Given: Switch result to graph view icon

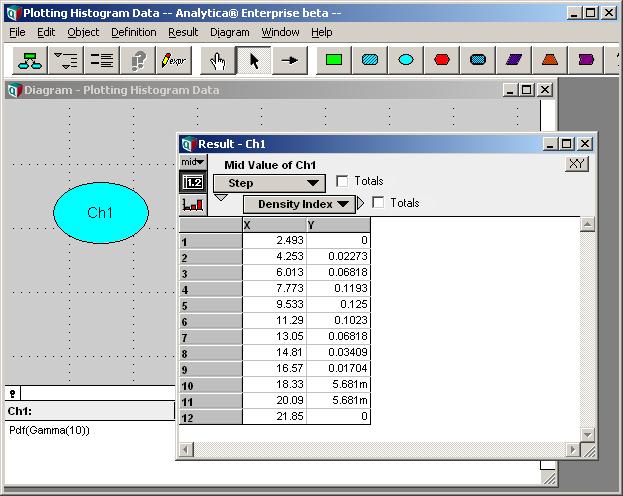Looking at the screenshot, I should (x=193, y=205).
